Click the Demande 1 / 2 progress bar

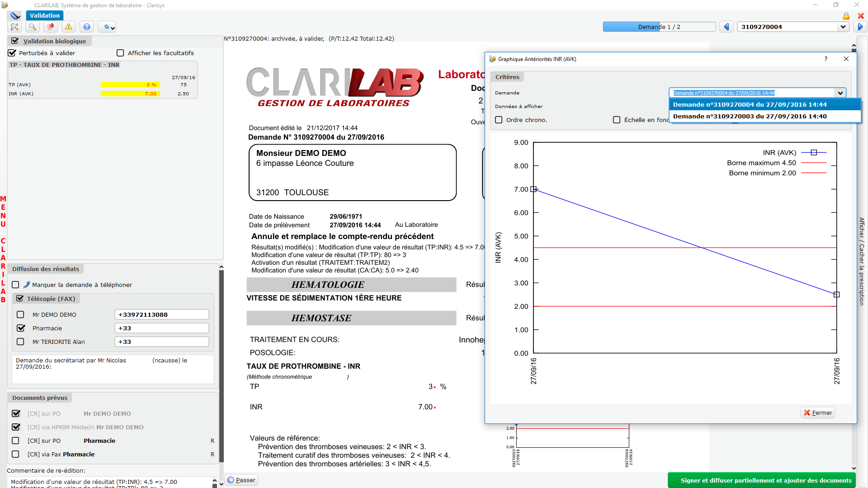(659, 27)
